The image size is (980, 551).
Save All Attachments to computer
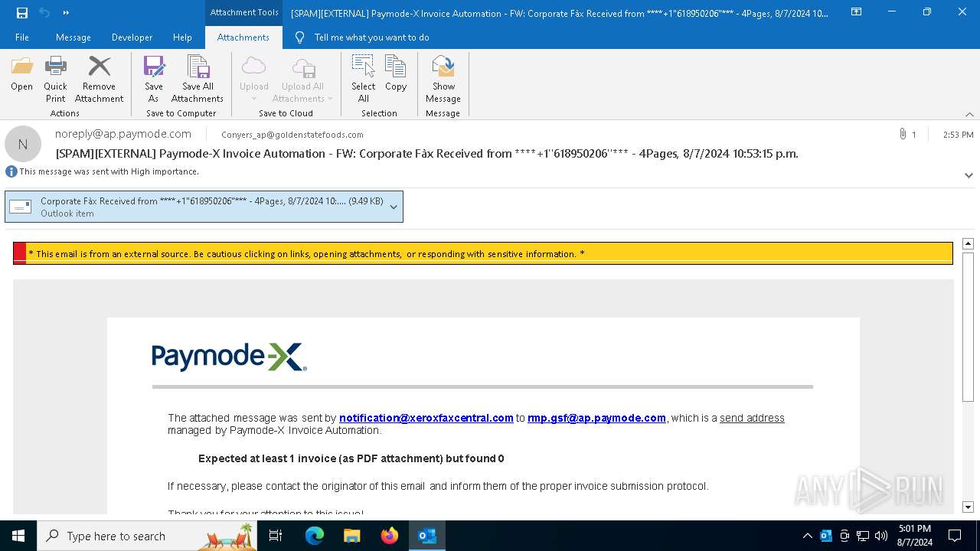click(x=198, y=80)
